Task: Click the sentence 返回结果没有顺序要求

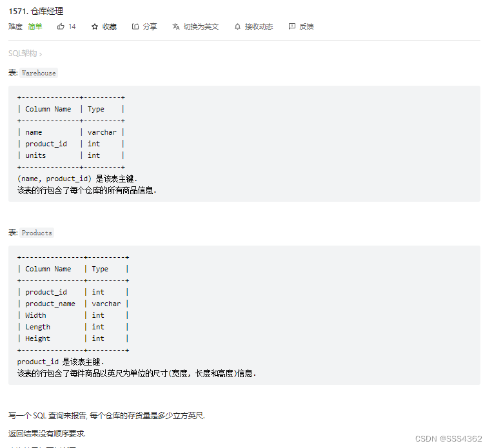Action: [x=47, y=434]
